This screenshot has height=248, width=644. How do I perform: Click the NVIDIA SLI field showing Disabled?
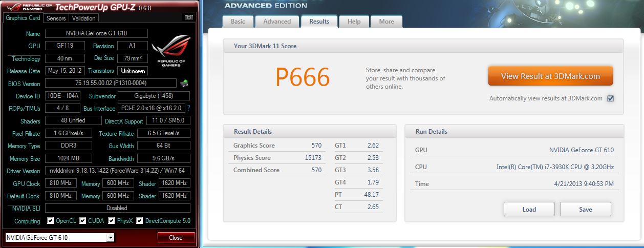coord(118,208)
